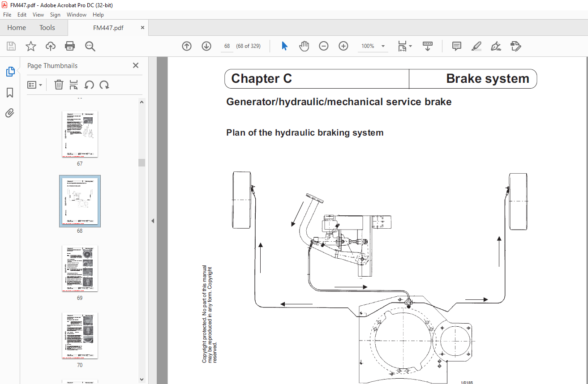This screenshot has width=588, height=384.
Task: Open the Help menu
Action: tap(98, 15)
